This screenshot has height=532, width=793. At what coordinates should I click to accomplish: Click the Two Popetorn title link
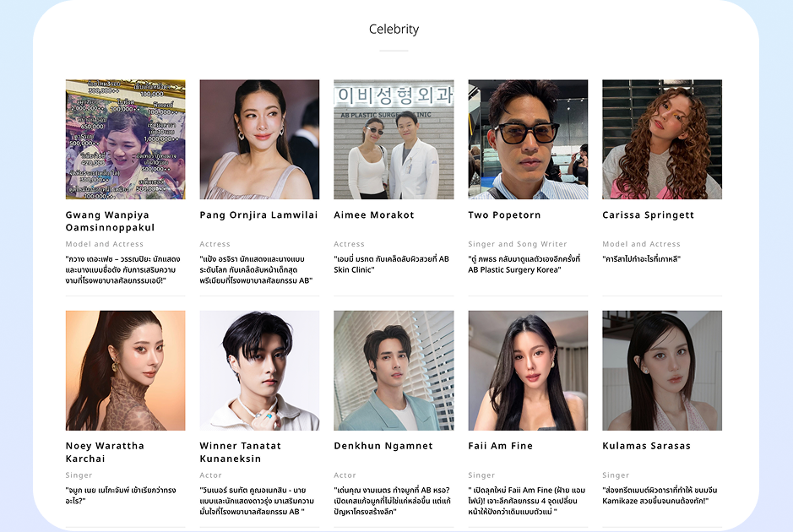(504, 215)
